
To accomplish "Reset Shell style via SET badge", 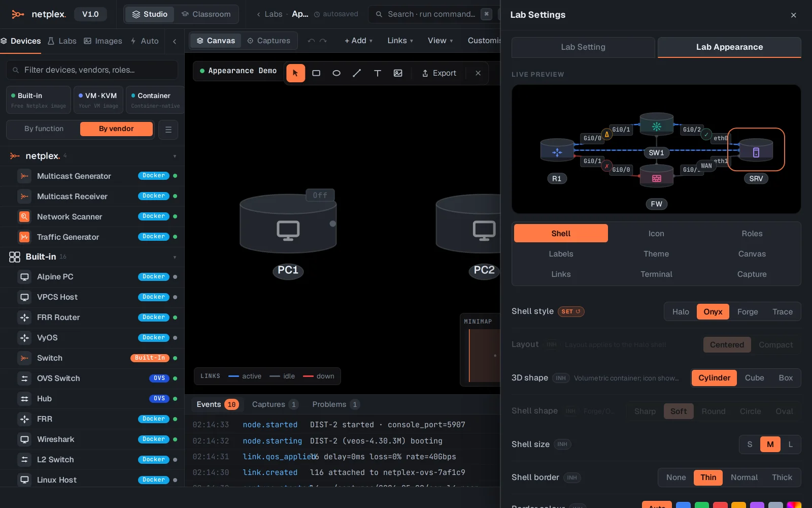I will pos(571,311).
